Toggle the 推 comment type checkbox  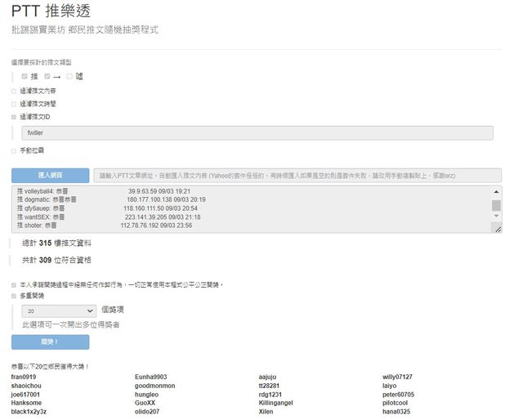coord(25,76)
